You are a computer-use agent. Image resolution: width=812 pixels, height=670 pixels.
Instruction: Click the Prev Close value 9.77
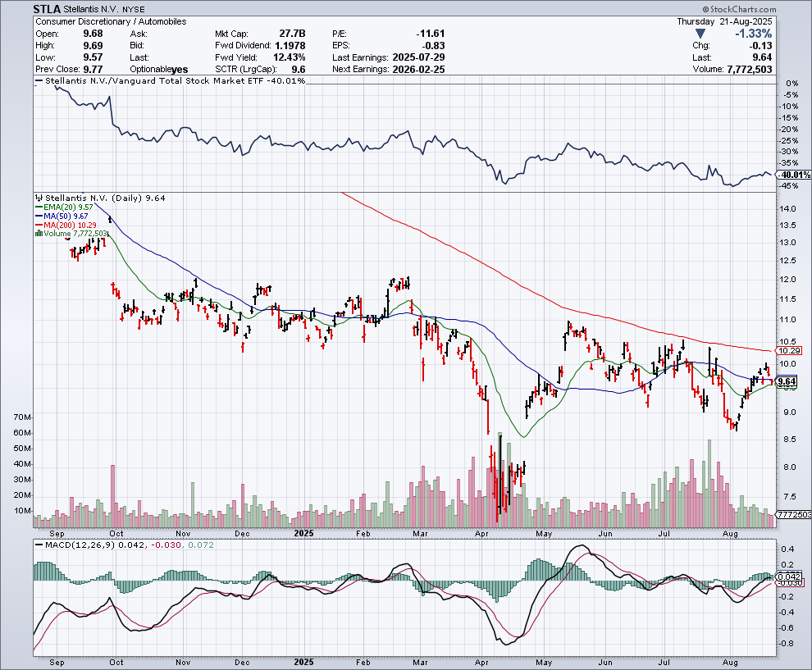(94, 70)
